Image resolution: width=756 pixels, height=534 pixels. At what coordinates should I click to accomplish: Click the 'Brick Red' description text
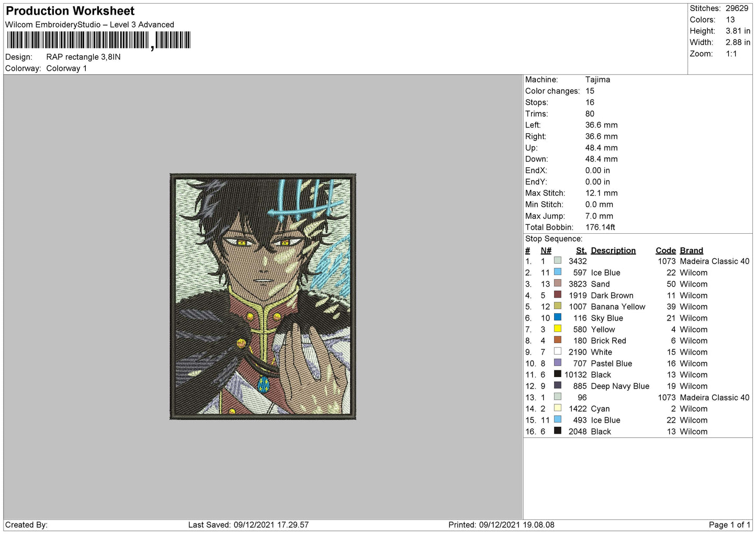pyautogui.click(x=608, y=340)
